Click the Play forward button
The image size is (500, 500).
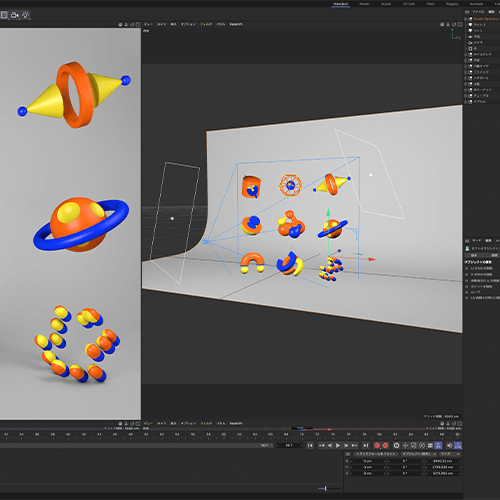pos(338,445)
